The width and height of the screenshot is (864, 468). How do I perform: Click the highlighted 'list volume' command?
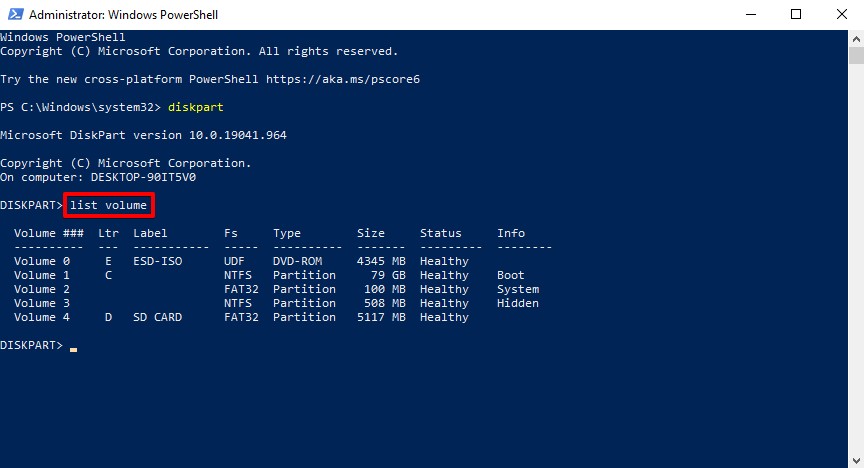pyautogui.click(x=109, y=205)
